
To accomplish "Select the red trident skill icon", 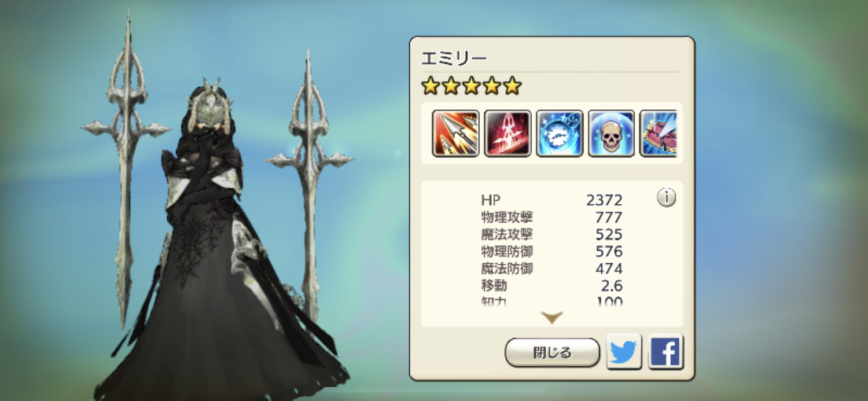I will click(507, 134).
